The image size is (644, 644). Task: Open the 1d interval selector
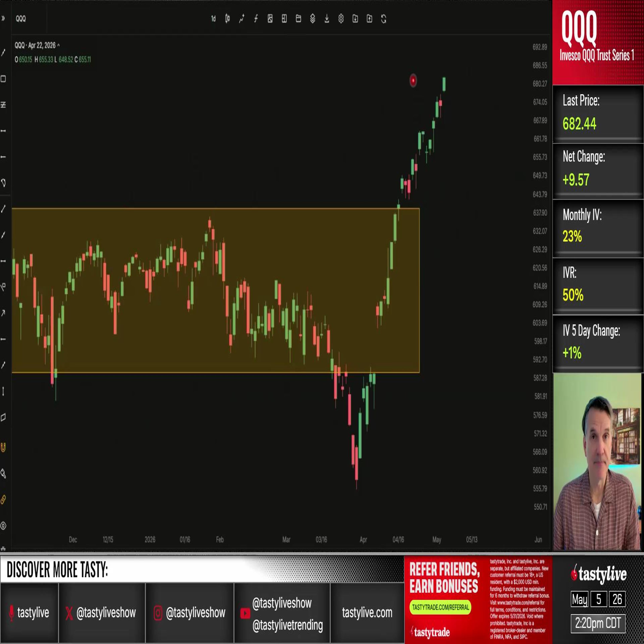pyautogui.click(x=213, y=19)
